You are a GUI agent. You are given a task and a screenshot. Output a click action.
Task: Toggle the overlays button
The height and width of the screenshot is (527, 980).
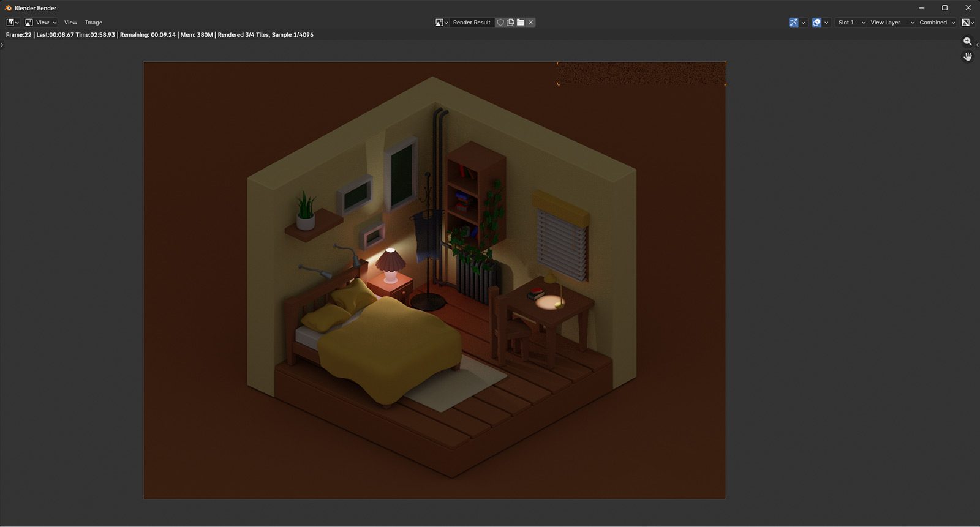(x=816, y=23)
